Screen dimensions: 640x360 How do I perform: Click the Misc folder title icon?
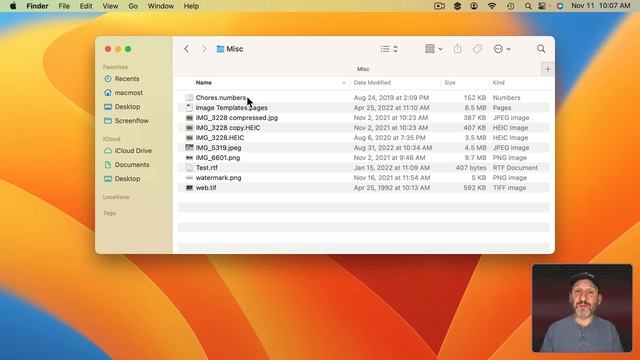click(220, 49)
